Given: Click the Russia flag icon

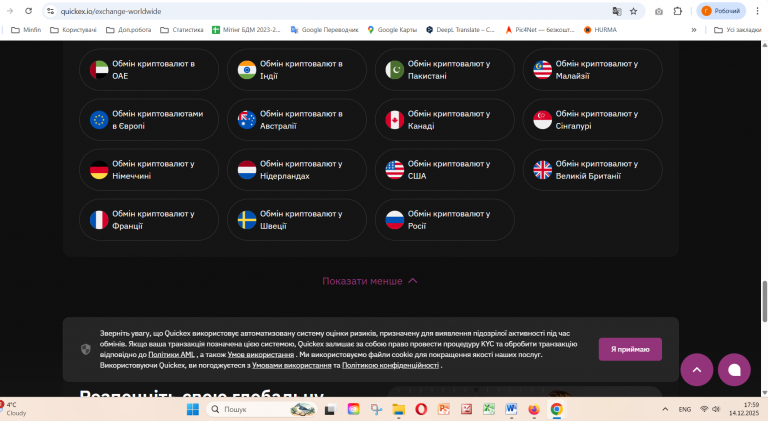Looking at the screenshot, I should coord(394,220).
